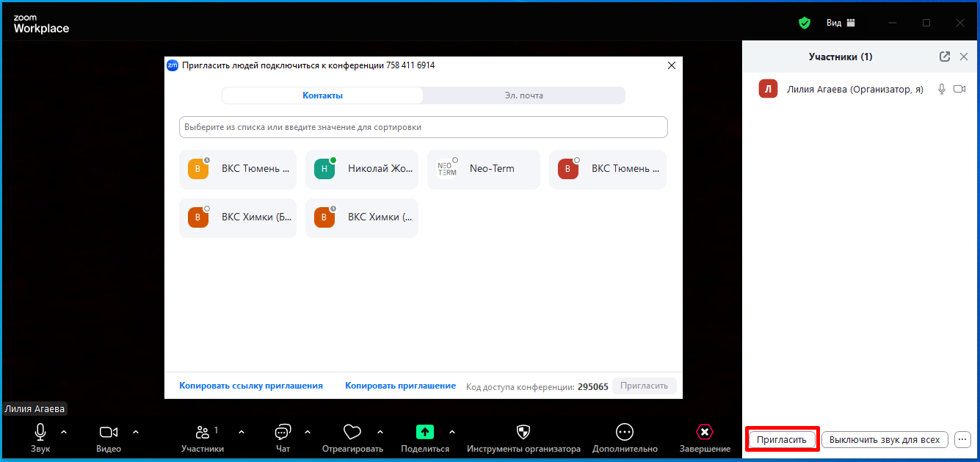Select ВКС Тюмень contact with orange avatar
Image resolution: width=980 pixels, height=462 pixels.
click(x=238, y=169)
